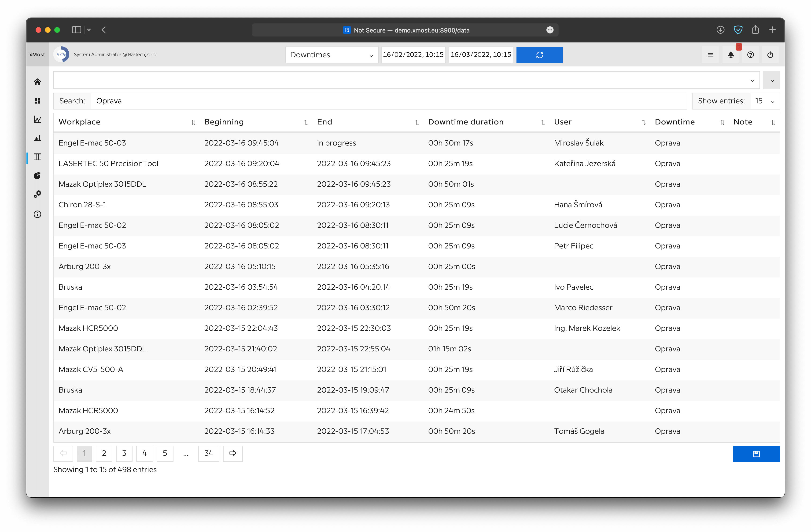Click the notification bell icon
811x532 pixels.
pyautogui.click(x=731, y=55)
